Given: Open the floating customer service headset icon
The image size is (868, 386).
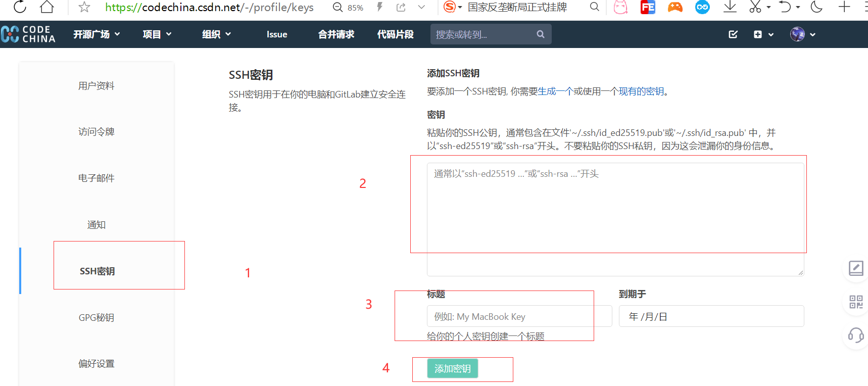Looking at the screenshot, I should pyautogui.click(x=856, y=335).
